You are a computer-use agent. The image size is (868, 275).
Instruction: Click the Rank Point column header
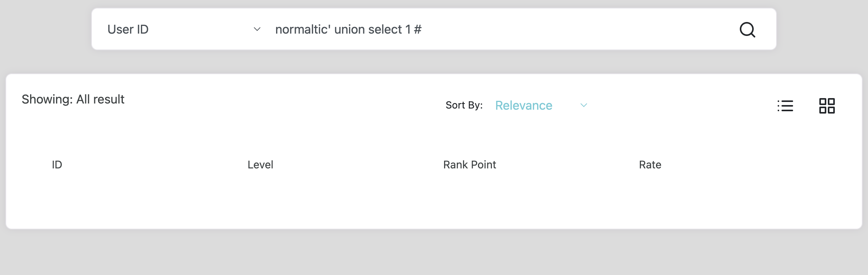[470, 165]
